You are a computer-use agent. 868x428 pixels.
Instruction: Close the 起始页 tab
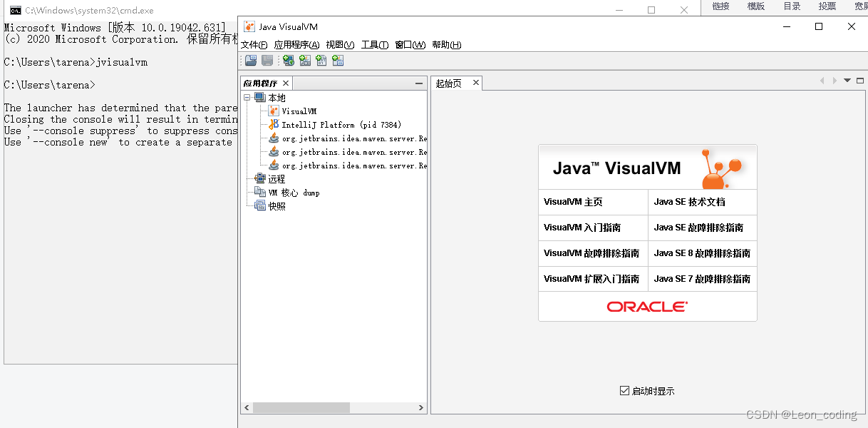[x=475, y=83]
